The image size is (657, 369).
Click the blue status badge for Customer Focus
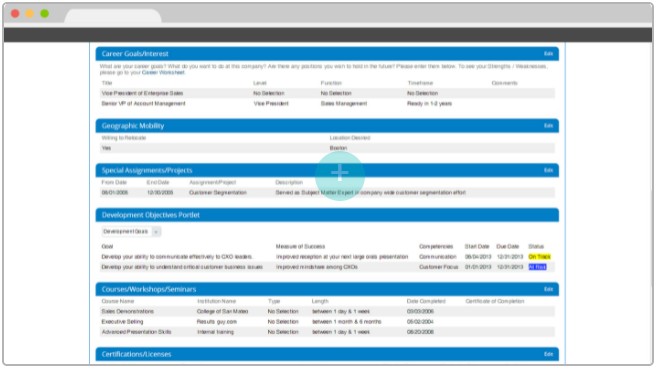537,267
